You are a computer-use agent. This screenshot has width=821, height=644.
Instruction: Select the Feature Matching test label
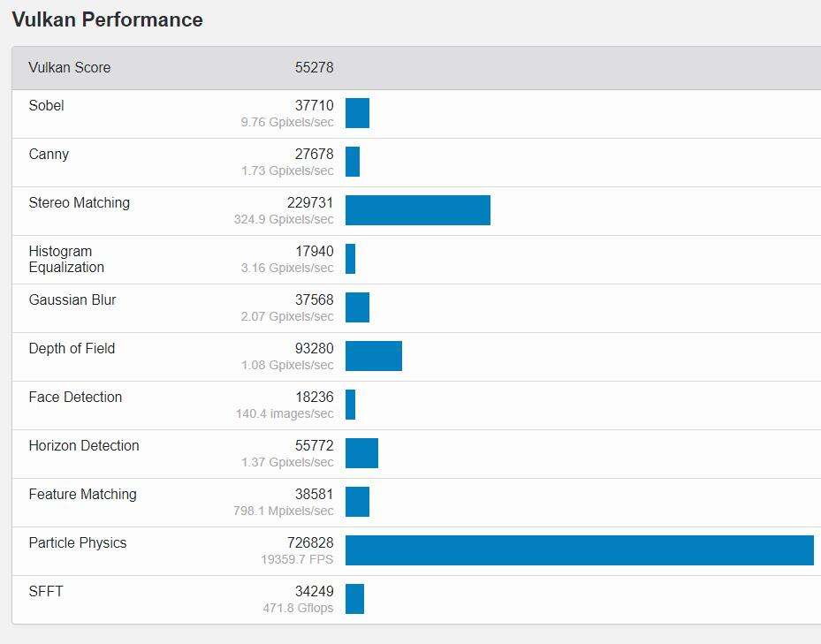pyautogui.click(x=82, y=495)
